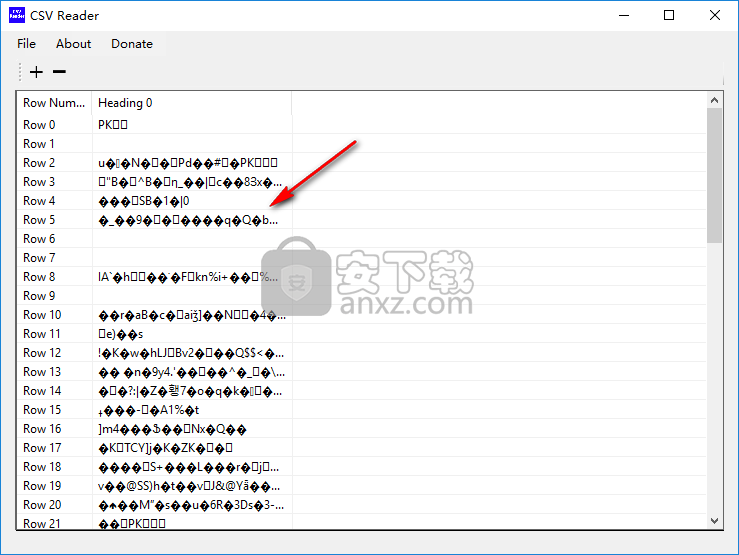Select the Row 2 label
This screenshot has height=555, width=739.
pos(39,163)
